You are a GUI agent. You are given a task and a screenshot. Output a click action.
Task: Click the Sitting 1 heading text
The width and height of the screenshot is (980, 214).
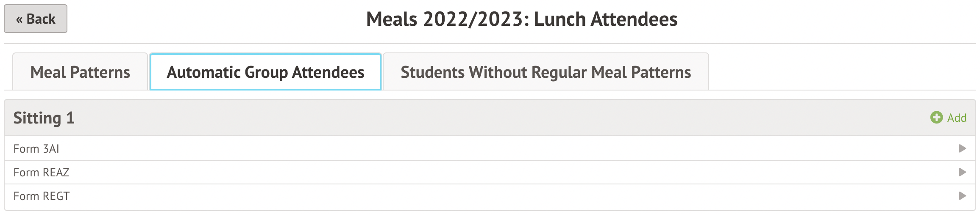point(44,118)
